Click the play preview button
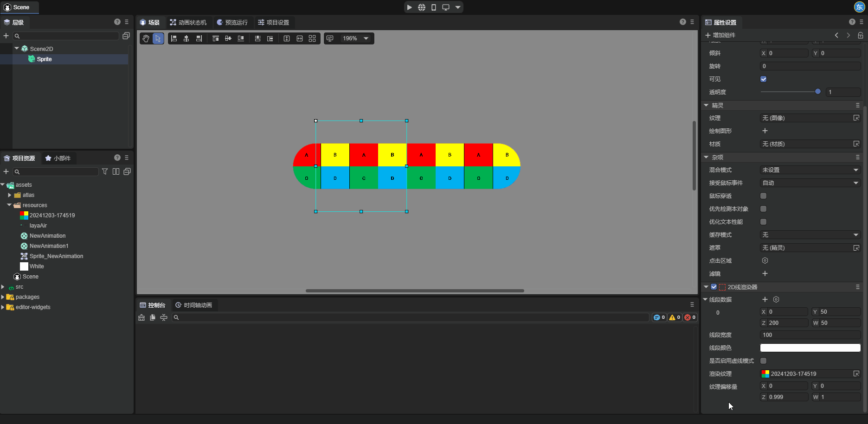Screen dimensions: 868x424 point(409,7)
